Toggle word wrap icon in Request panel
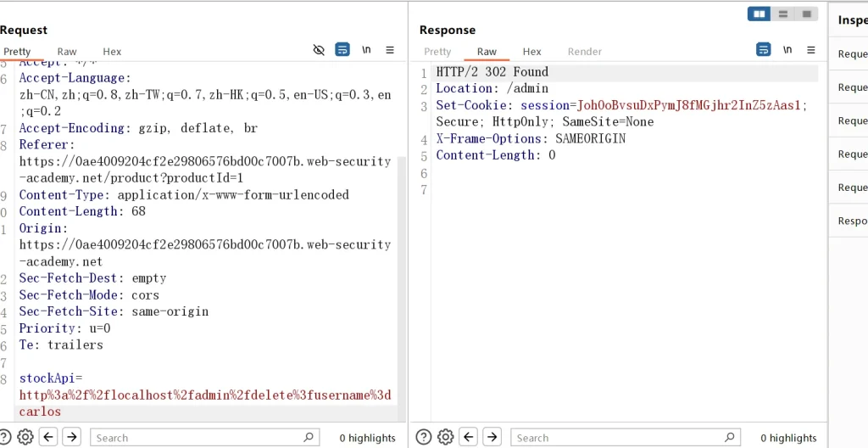Screen dimensions: 868x448 coord(342,50)
